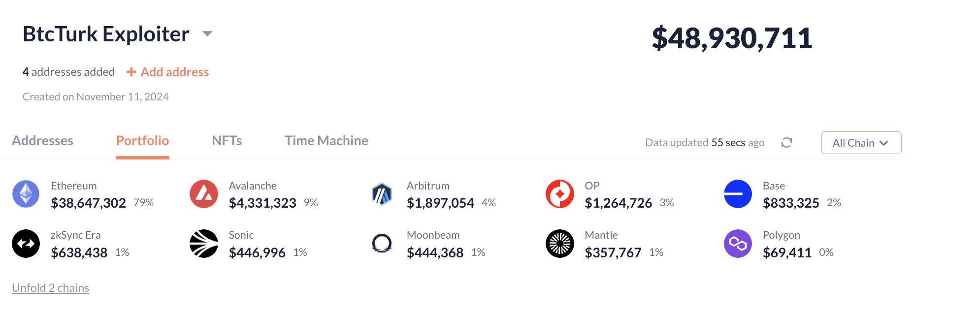Click the zkSync Era chain icon
980x312 pixels.
tap(26, 244)
